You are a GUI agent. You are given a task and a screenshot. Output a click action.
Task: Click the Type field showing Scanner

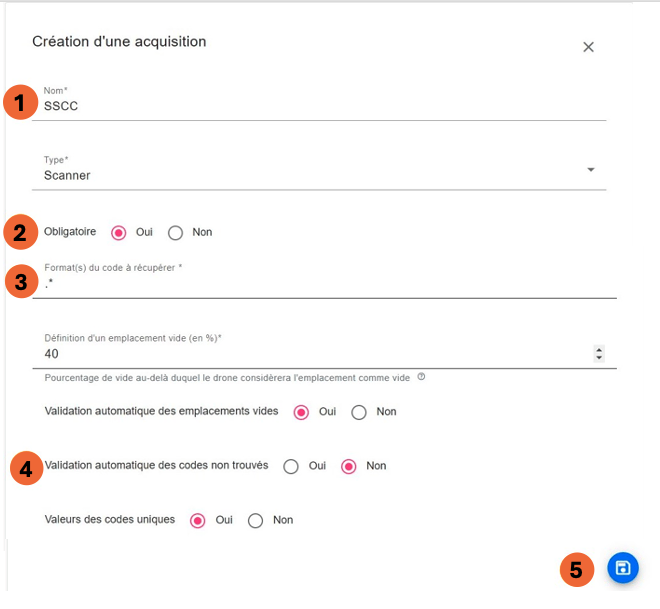[300, 175]
